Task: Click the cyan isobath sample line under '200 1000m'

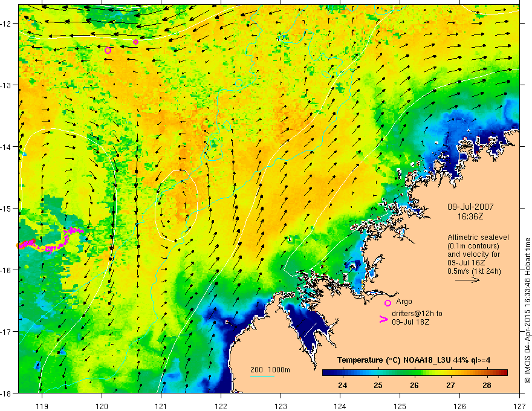Action: 262,376
